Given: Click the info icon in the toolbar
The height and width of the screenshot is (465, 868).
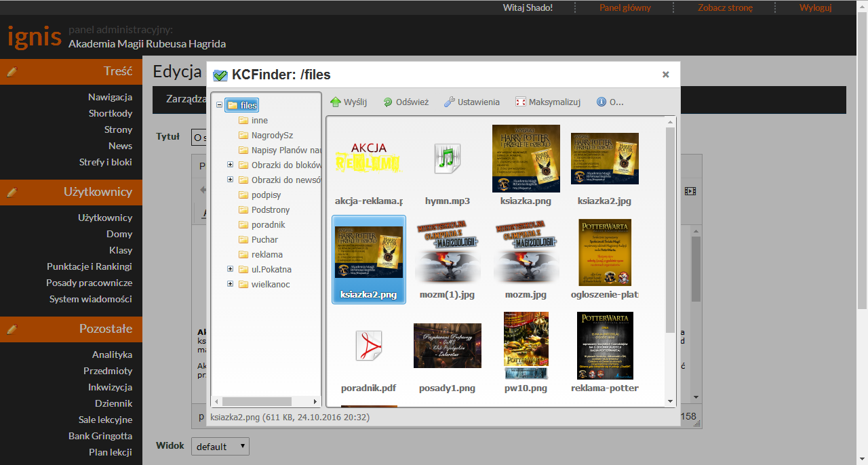Looking at the screenshot, I should [x=601, y=102].
